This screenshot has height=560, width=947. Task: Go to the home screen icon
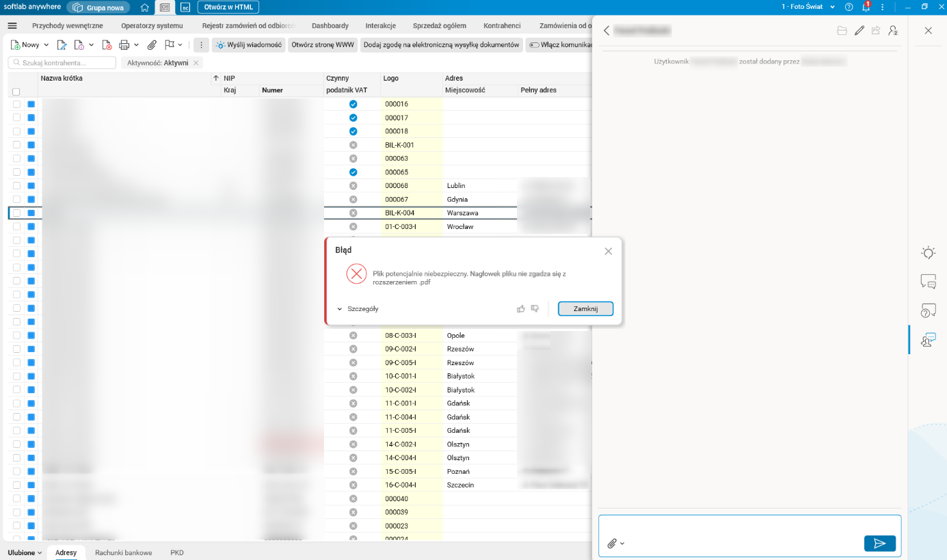click(144, 8)
